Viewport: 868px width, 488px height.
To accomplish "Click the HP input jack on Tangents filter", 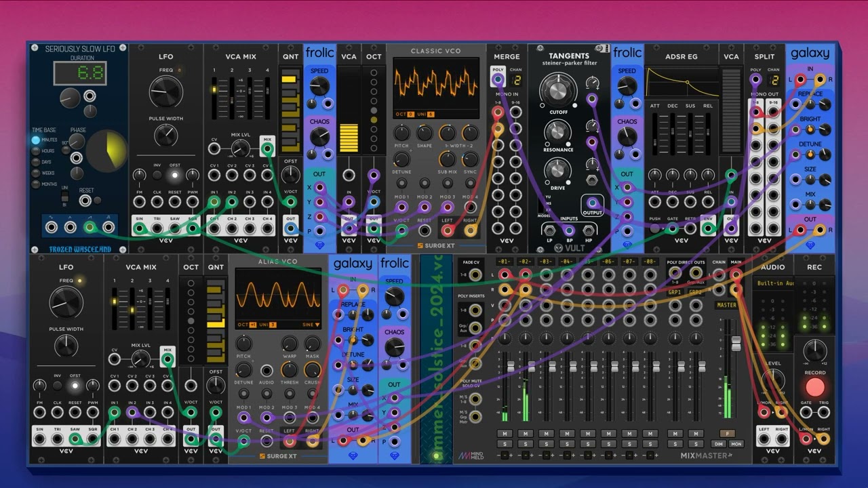I will [588, 229].
